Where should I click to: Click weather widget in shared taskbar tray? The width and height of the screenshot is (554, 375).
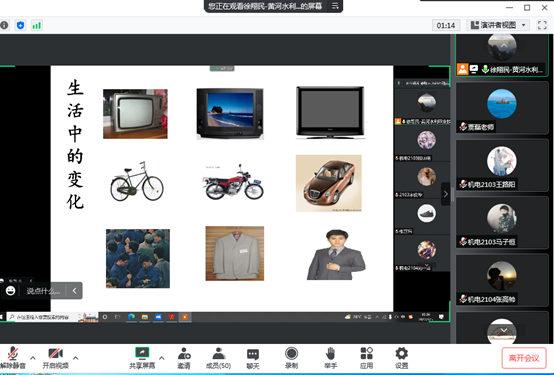pyautogui.click(x=358, y=317)
